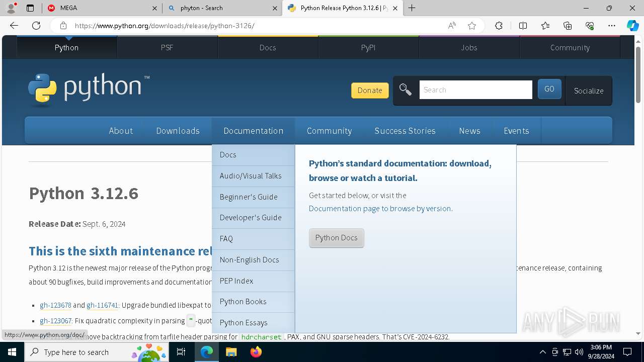Expand the About main menu

(121, 131)
